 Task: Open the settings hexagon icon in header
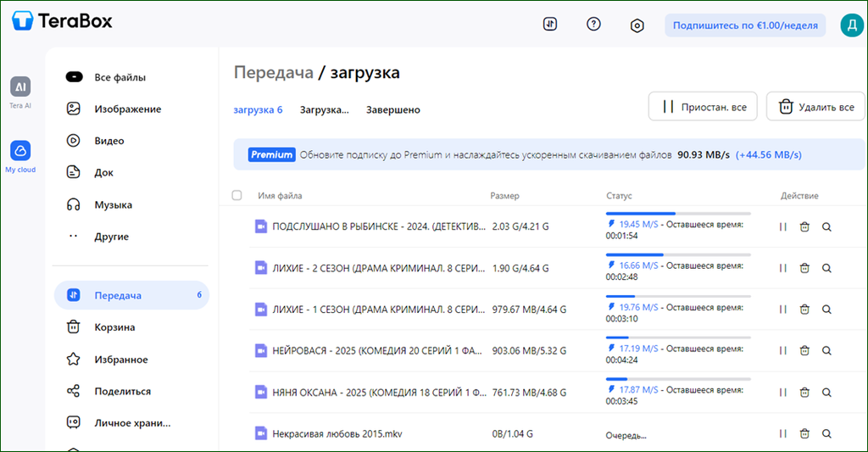(x=637, y=25)
